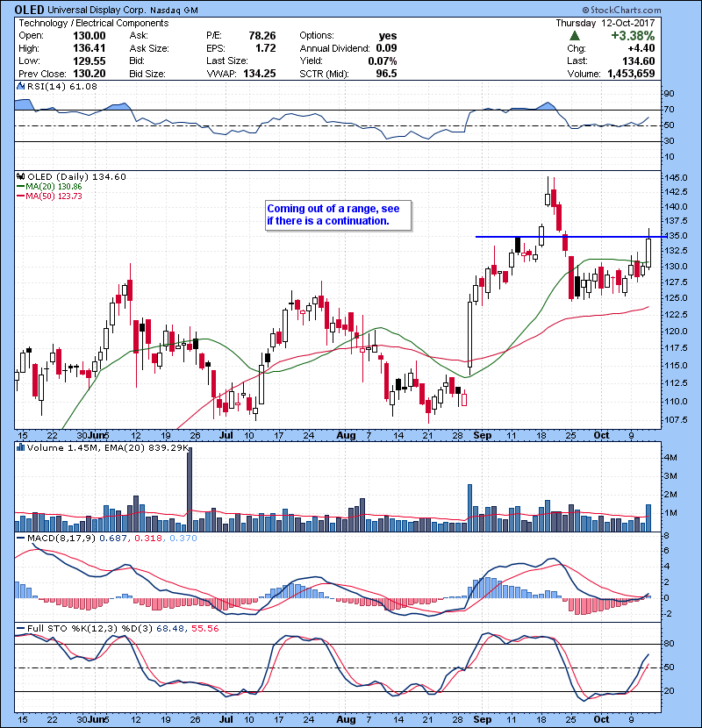This screenshot has width=702, height=728.
Task: Click the EPS value 1.72
Action: coord(265,48)
